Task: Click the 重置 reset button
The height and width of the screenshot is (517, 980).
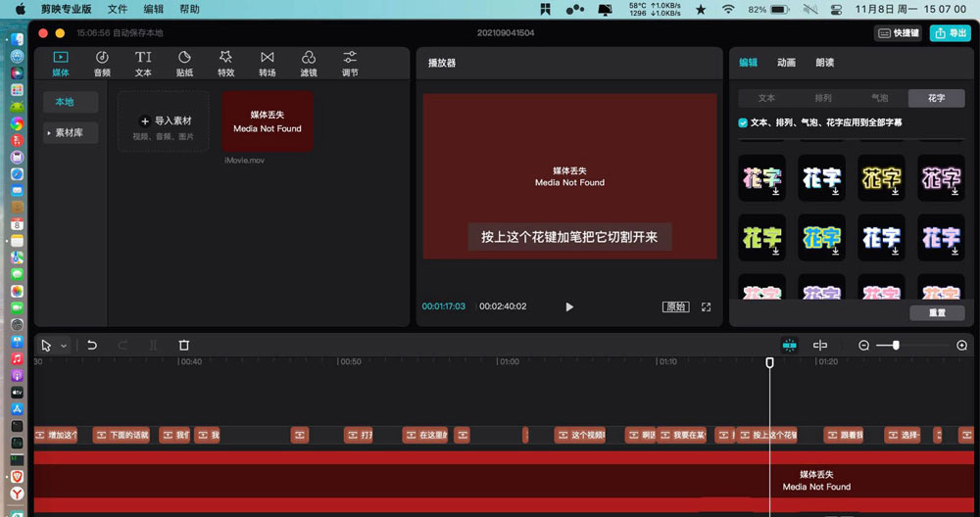Action: coord(937,312)
